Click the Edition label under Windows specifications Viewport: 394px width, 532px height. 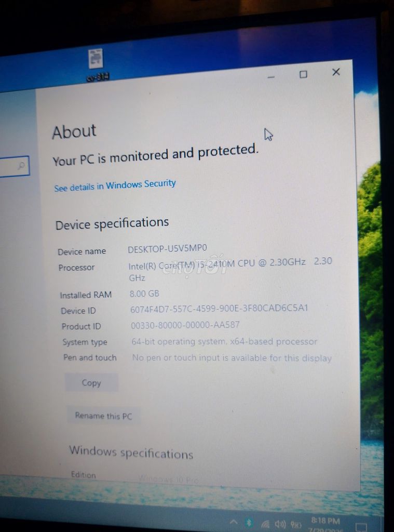coord(84,475)
